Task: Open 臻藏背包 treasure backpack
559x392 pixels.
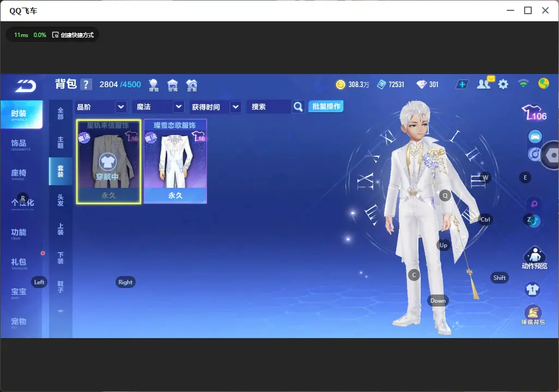Action: (x=533, y=315)
